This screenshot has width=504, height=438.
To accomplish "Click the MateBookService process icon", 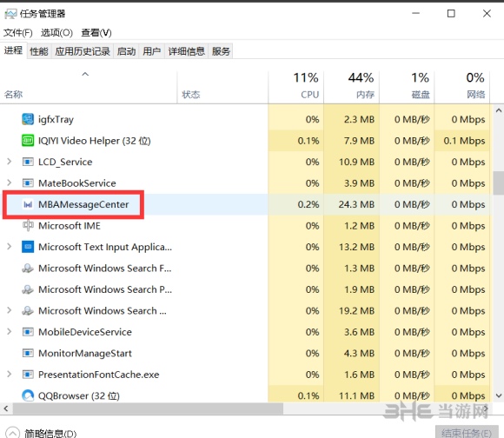I will coord(28,183).
